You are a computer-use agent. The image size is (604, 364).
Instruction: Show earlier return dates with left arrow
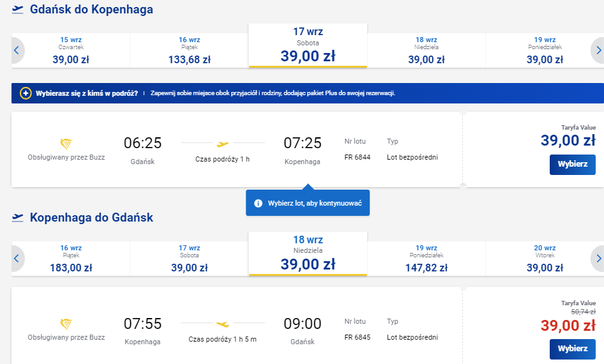17,259
